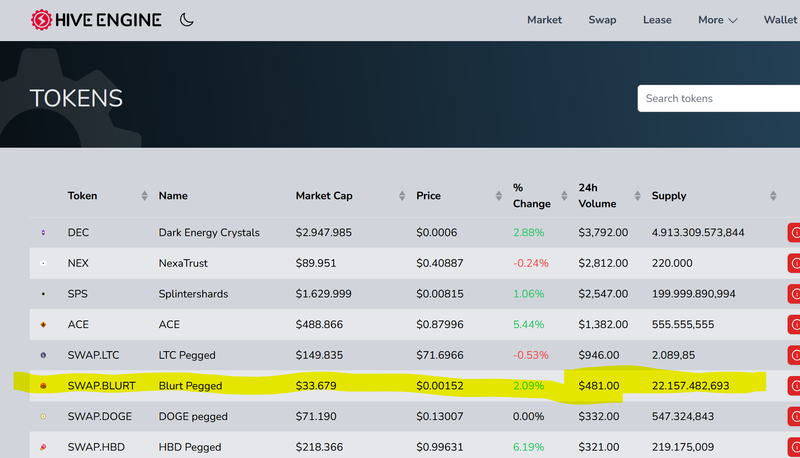Sort by the 24h Volume column arrows

[637, 196]
